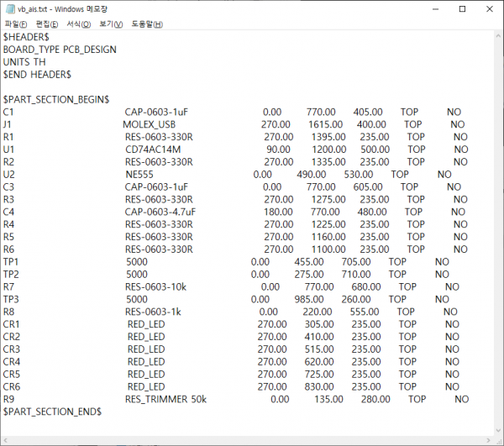
Task: Open the 서식(O) menu
Action: pyautogui.click(x=79, y=24)
